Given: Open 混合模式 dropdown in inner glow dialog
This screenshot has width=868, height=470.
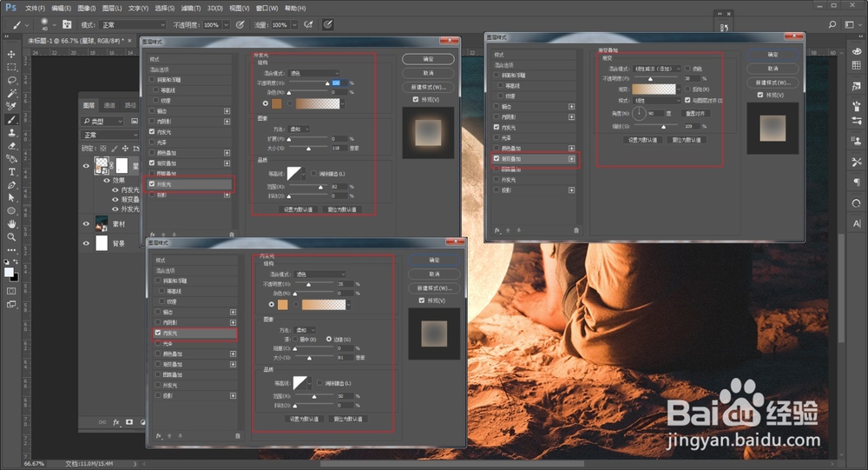Looking at the screenshot, I should pos(320,275).
